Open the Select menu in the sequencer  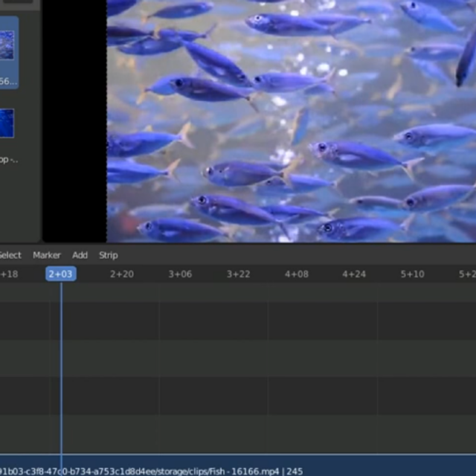point(10,255)
